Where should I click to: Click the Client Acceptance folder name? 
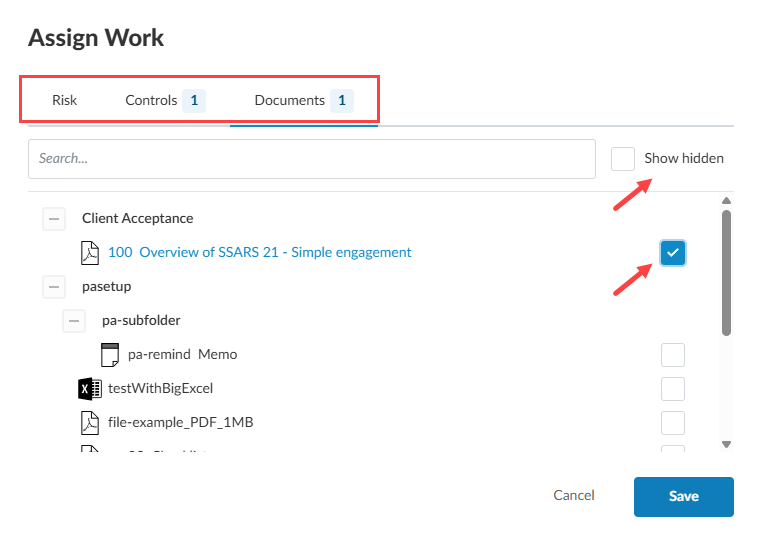(x=138, y=219)
